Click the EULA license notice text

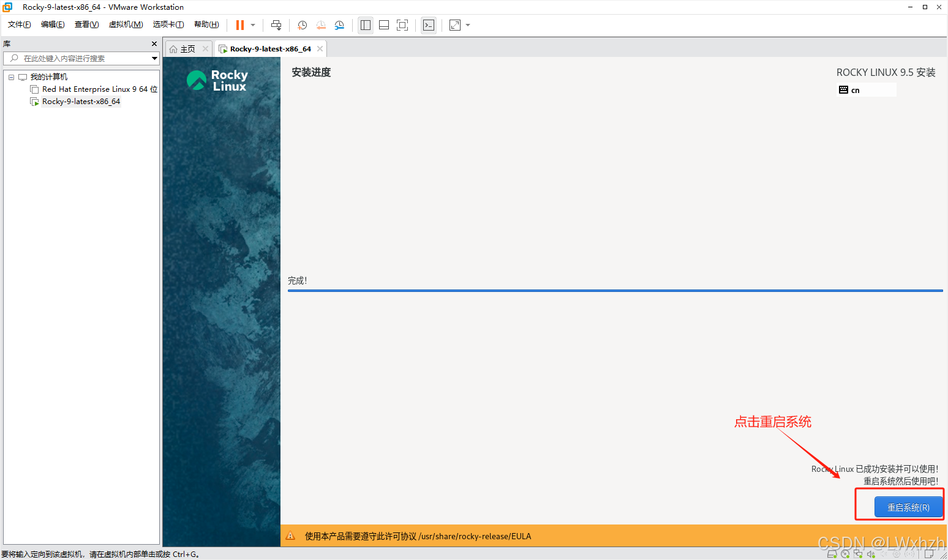(418, 536)
